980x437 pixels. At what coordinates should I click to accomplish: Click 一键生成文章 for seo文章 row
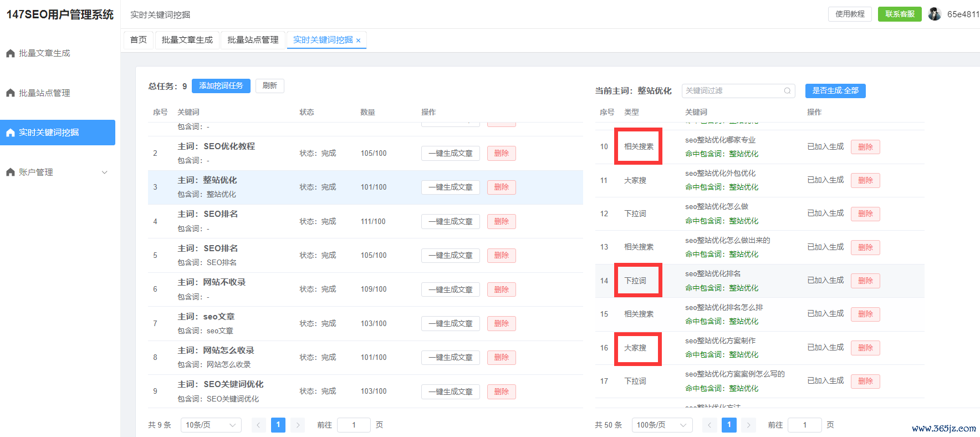tap(451, 324)
